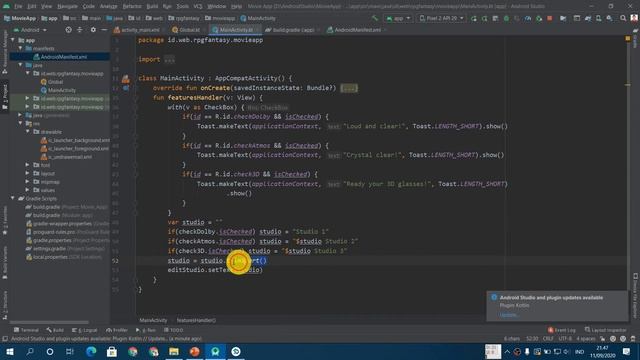Expand the folded import block
The image size is (640, 360).
click(169, 60)
